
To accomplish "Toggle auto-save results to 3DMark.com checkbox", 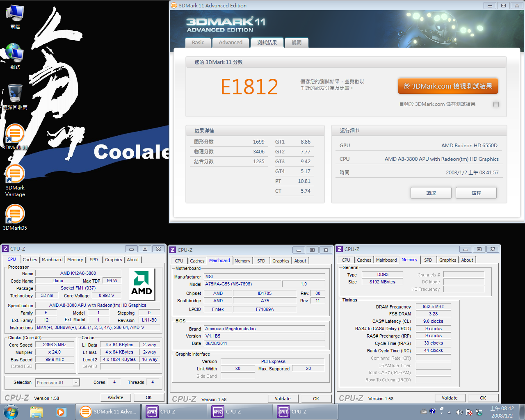I will (496, 104).
